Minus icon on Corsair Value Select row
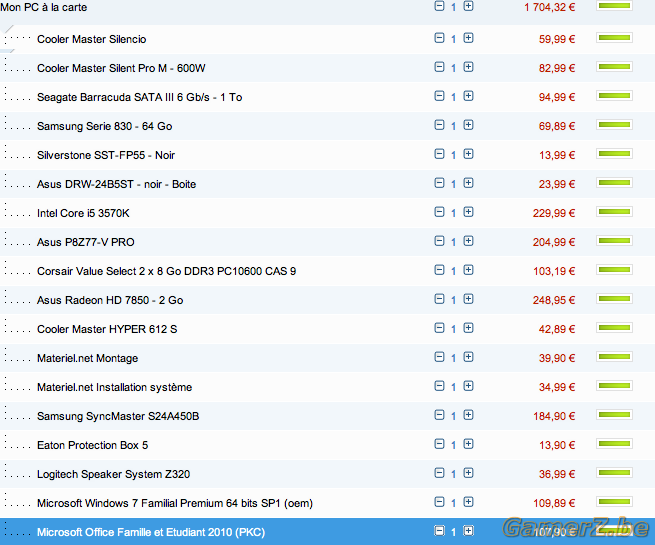655x545 pixels. [x=439, y=270]
